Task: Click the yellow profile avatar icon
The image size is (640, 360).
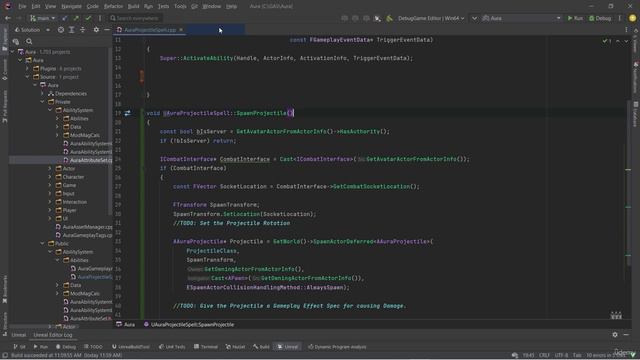Action: point(633,18)
